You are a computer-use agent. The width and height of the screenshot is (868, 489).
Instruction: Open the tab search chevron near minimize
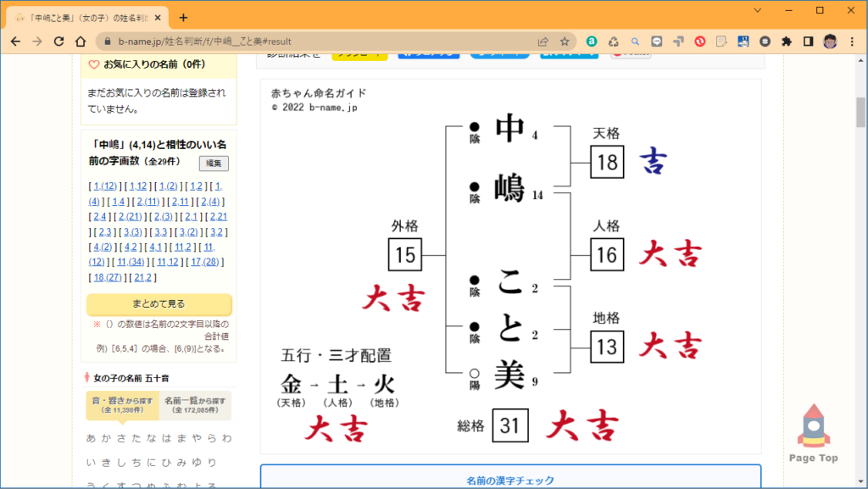756,11
